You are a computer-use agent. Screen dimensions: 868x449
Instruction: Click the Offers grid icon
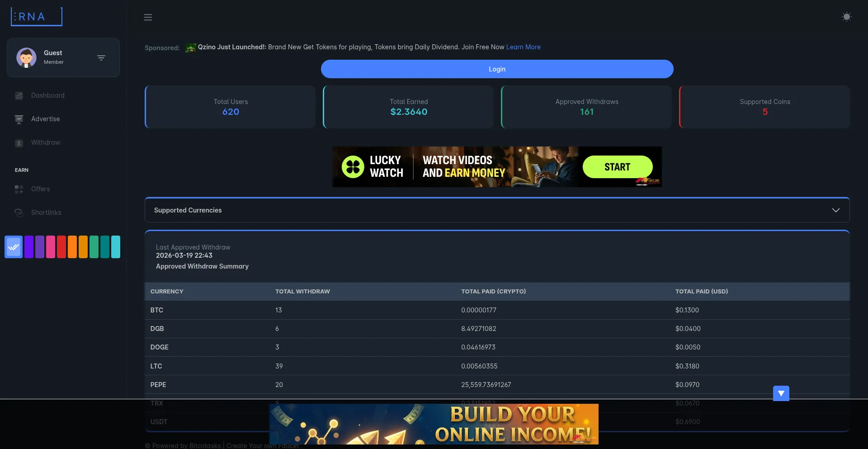pos(19,189)
